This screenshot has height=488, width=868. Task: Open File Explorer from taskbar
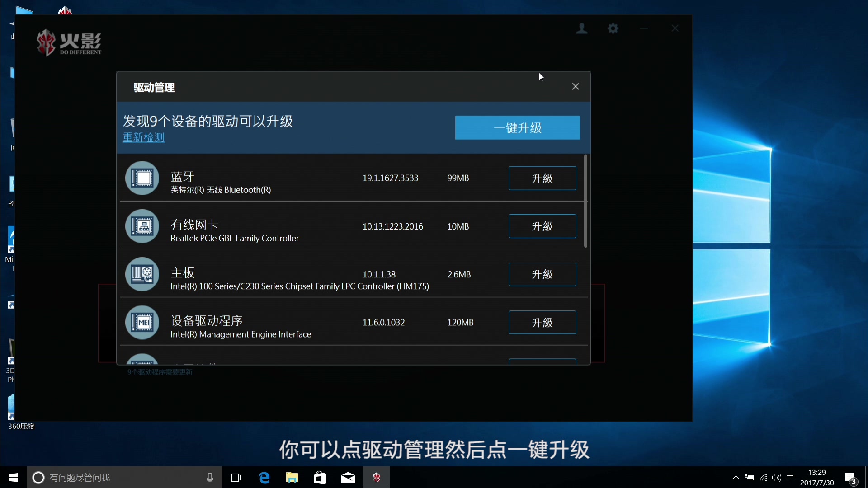coord(292,477)
